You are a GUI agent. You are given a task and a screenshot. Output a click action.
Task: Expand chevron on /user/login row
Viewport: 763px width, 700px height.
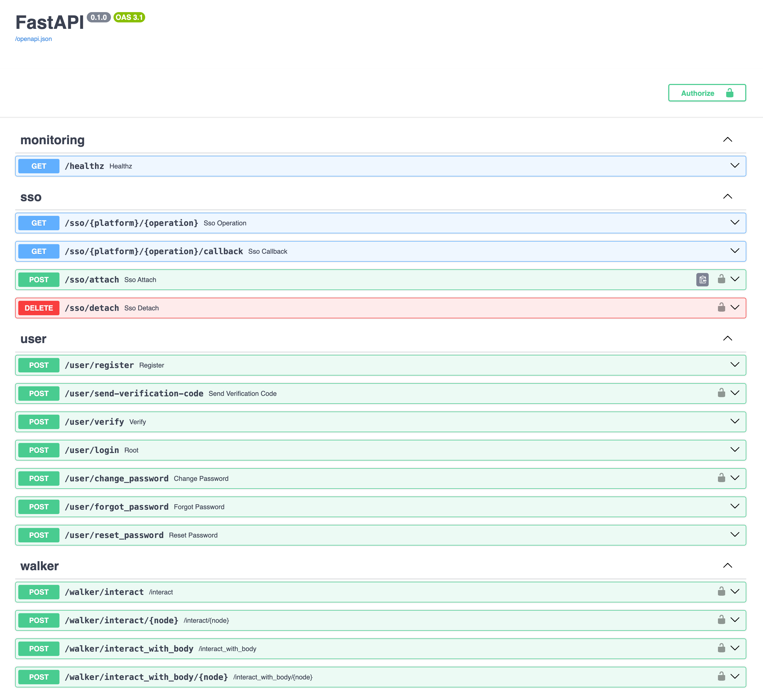click(x=735, y=450)
